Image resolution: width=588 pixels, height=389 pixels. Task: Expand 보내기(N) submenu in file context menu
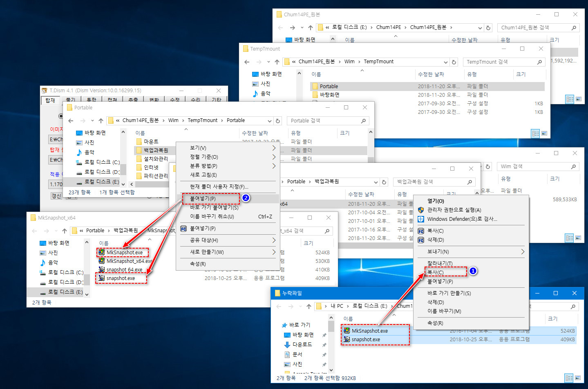[x=523, y=251]
